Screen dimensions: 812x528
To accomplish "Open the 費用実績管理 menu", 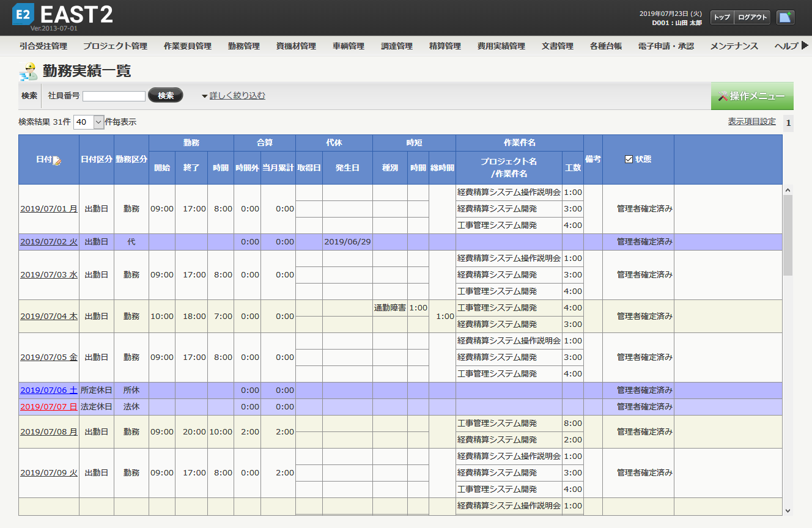I will click(x=501, y=46).
